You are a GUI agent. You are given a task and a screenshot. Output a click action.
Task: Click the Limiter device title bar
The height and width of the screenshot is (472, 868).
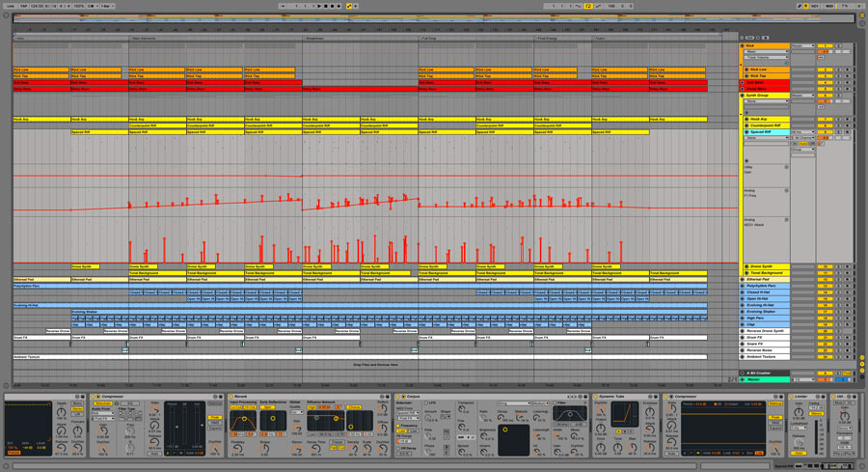click(x=803, y=396)
